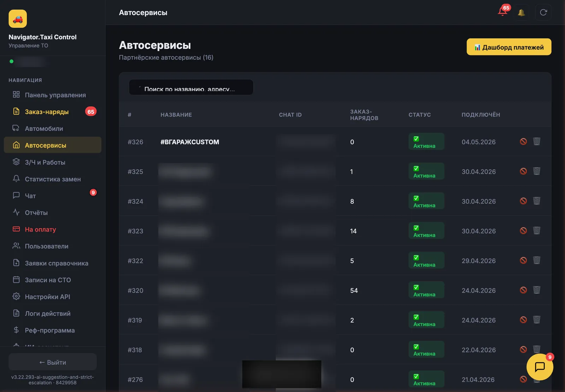
Task: Open Заявки справочника page
Action: pyautogui.click(x=53, y=263)
